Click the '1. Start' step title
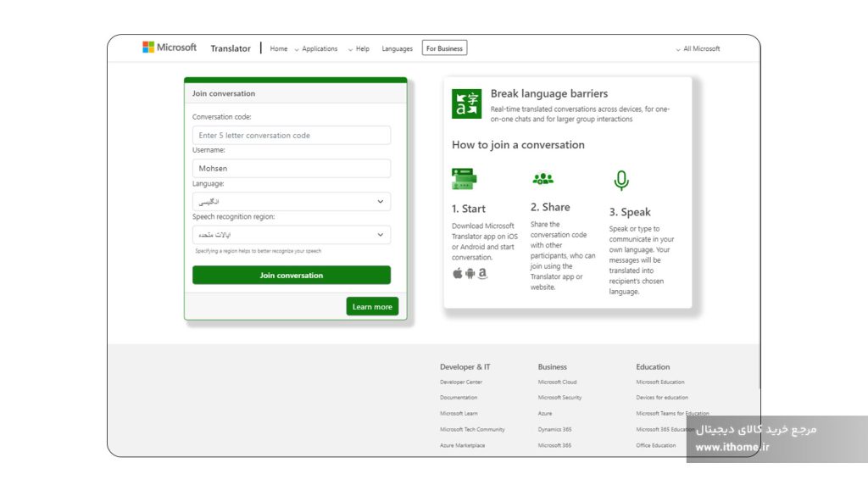This screenshot has height=491, width=868. coord(468,209)
